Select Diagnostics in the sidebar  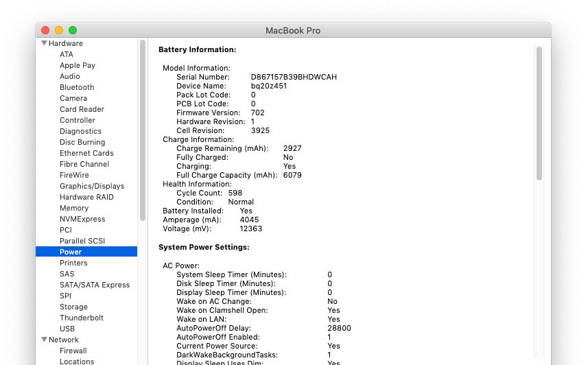(x=81, y=131)
